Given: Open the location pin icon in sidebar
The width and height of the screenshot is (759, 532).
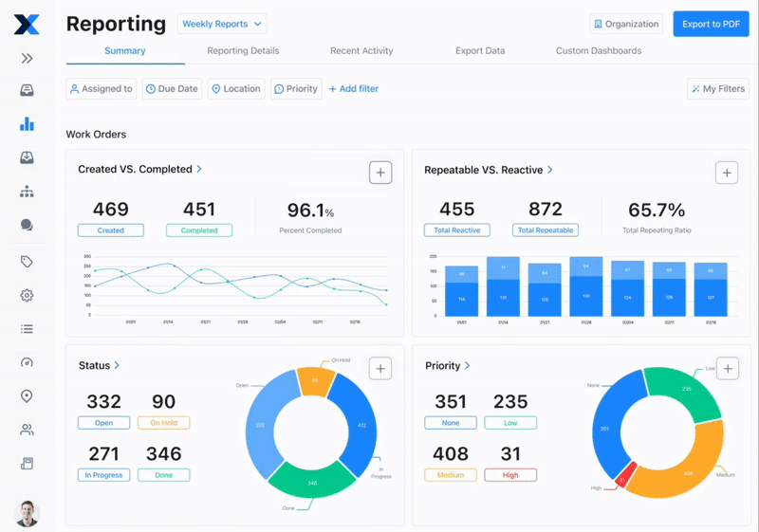Looking at the screenshot, I should [27, 396].
